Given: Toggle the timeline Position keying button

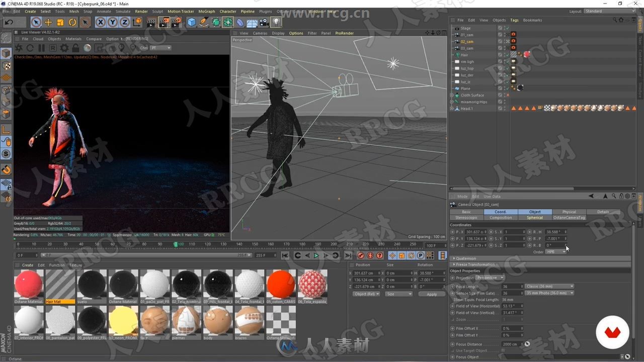Looking at the screenshot, I should (392, 255).
